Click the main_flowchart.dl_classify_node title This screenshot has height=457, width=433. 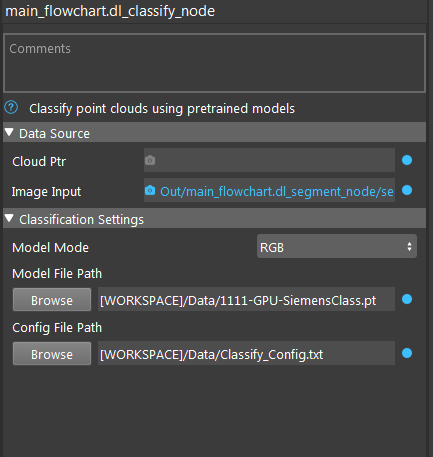(x=110, y=11)
